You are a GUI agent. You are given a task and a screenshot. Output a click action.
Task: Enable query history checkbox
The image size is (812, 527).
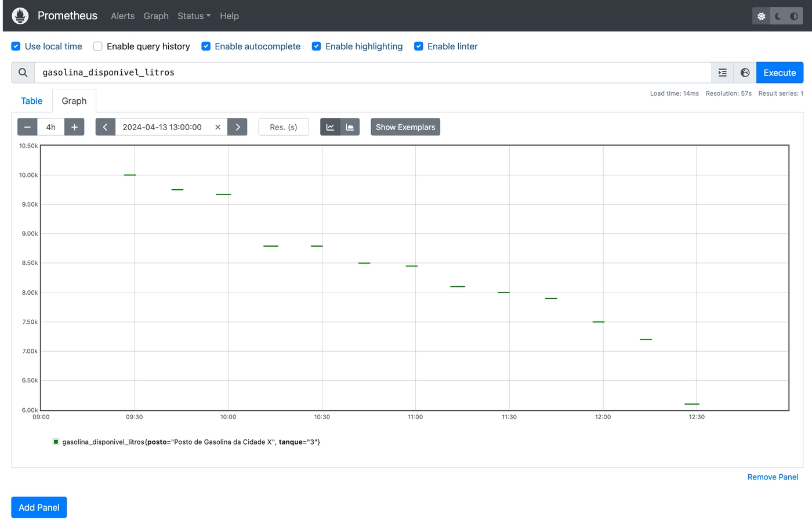[98, 46]
